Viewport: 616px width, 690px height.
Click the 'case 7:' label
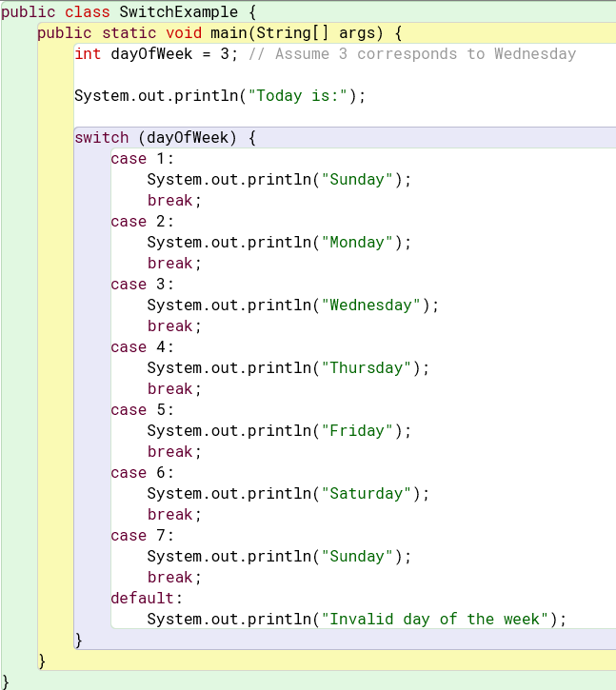142,536
